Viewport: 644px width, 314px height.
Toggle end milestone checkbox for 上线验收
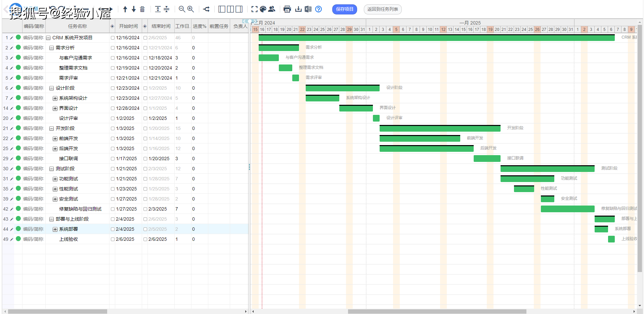pyautogui.click(x=145, y=239)
